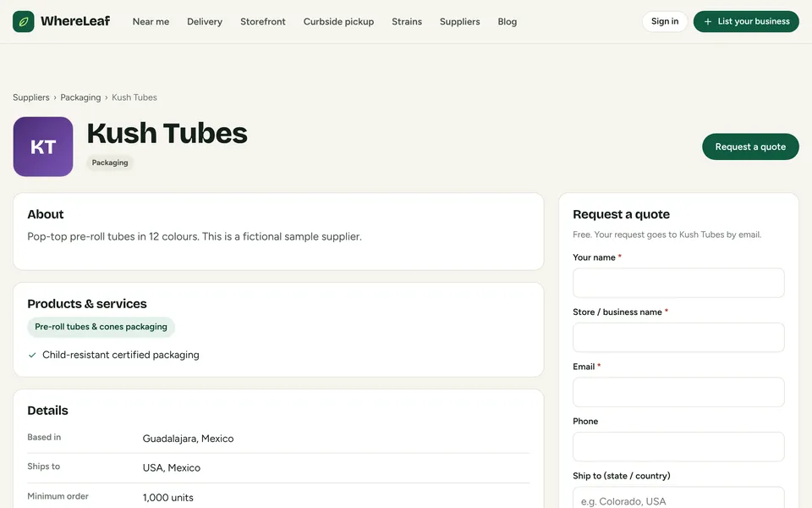The image size is (812, 508).
Task: Click the Request a quote button
Action: [x=750, y=146]
